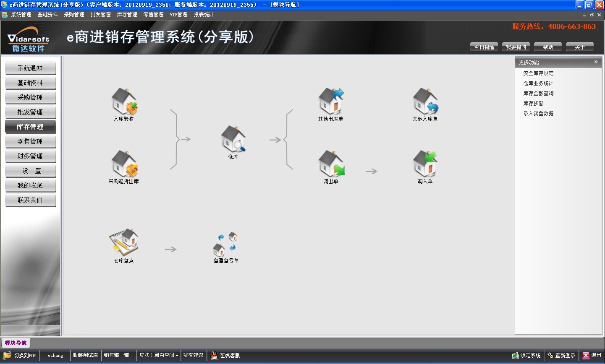Screen dimensions: 605x364
Task: Click the 今日提醒 button
Action: point(484,47)
